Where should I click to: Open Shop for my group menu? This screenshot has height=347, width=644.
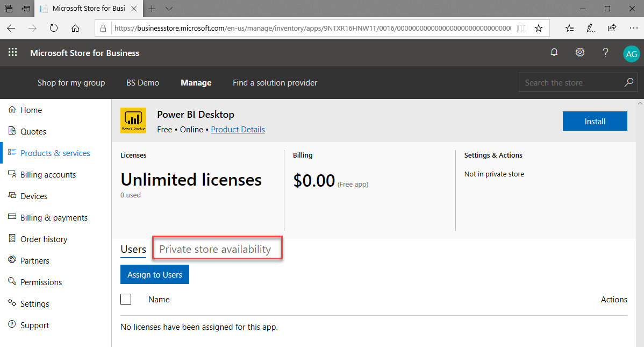point(71,83)
